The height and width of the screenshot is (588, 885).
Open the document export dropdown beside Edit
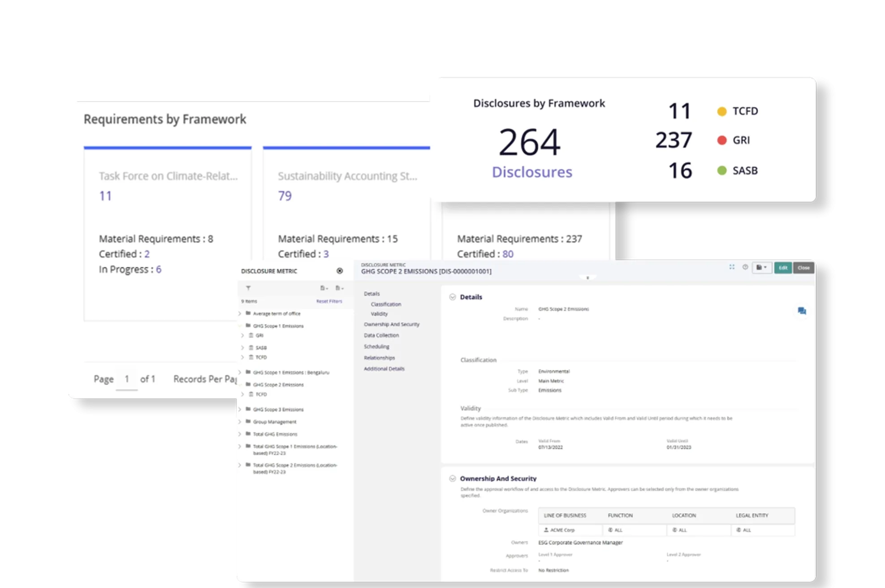[761, 267]
